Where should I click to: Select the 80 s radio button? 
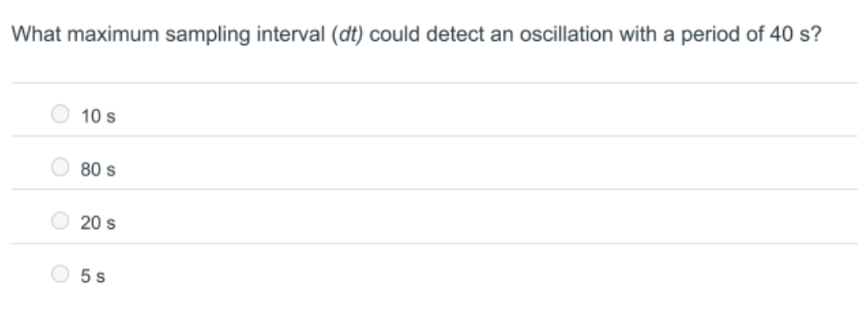point(60,167)
